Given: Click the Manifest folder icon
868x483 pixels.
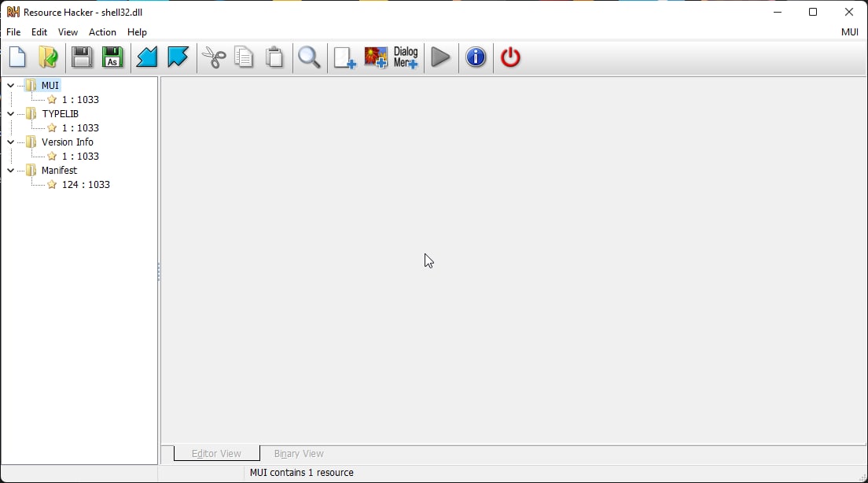Looking at the screenshot, I should click(x=31, y=170).
